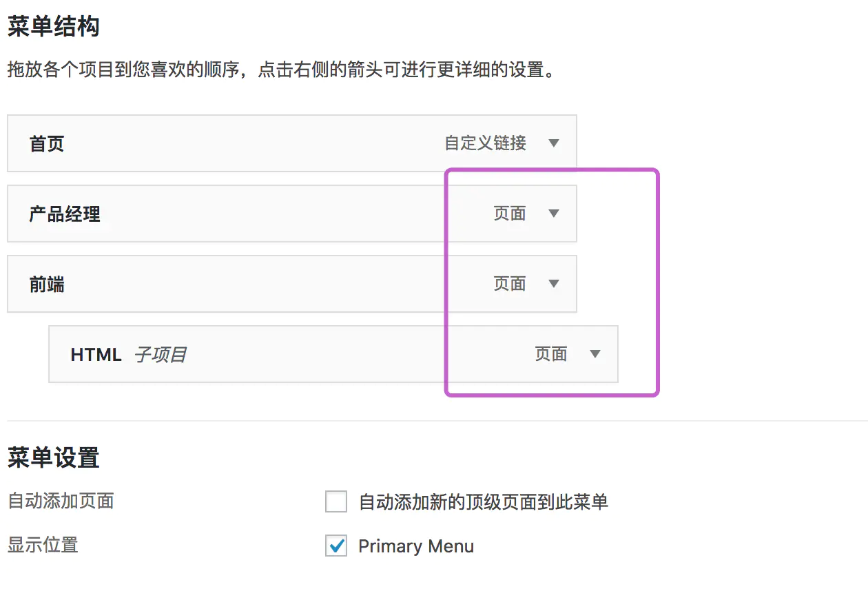Click the 菜单结构 heading
Viewport: 868px width, 591px height.
pos(54,27)
